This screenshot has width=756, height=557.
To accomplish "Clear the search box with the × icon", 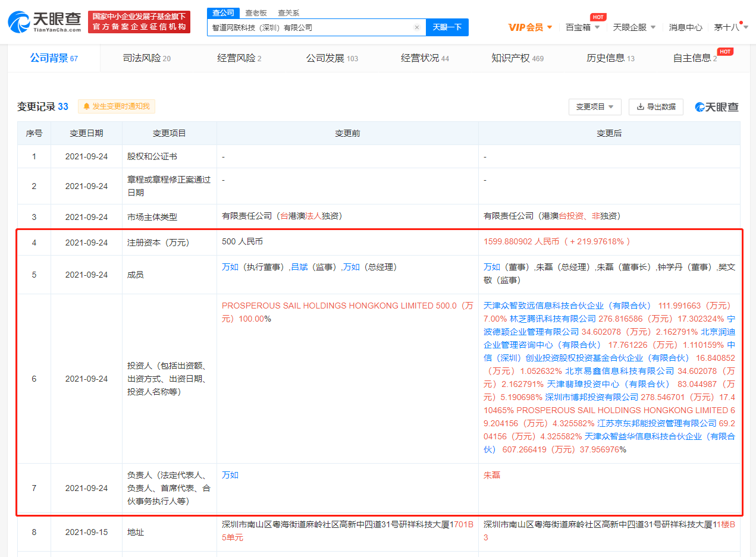I will (417, 27).
